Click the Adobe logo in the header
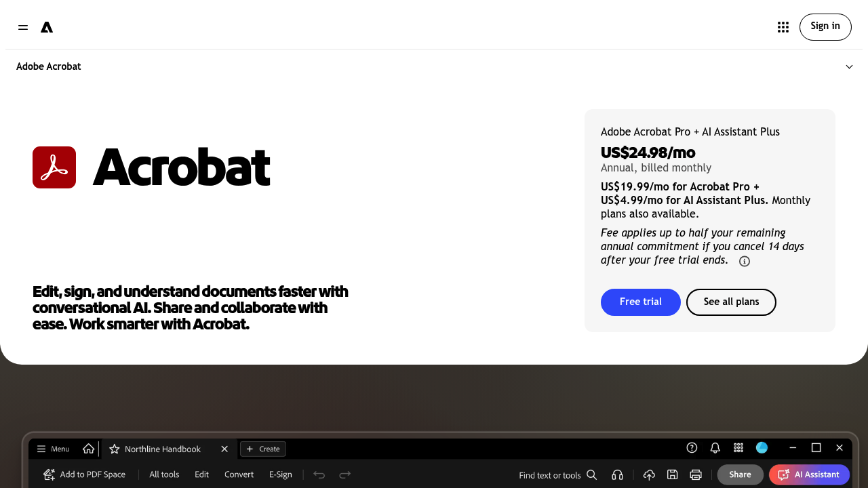 (x=47, y=27)
